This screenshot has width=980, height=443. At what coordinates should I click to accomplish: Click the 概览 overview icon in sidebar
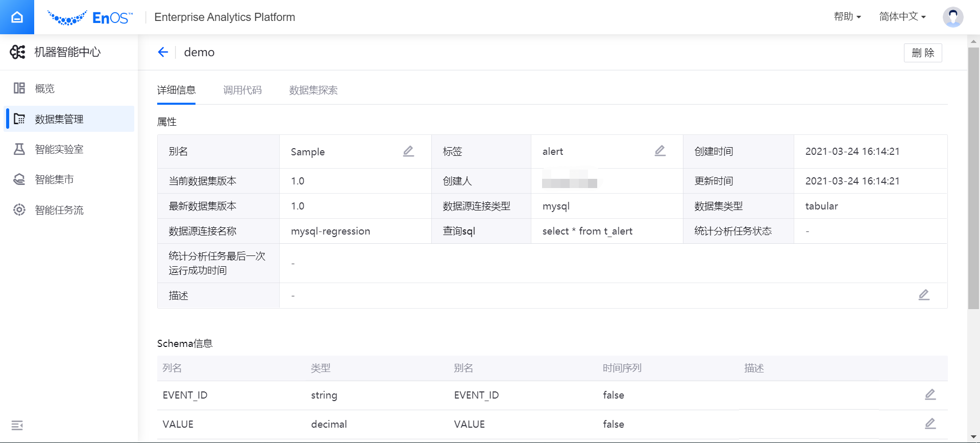coord(19,88)
